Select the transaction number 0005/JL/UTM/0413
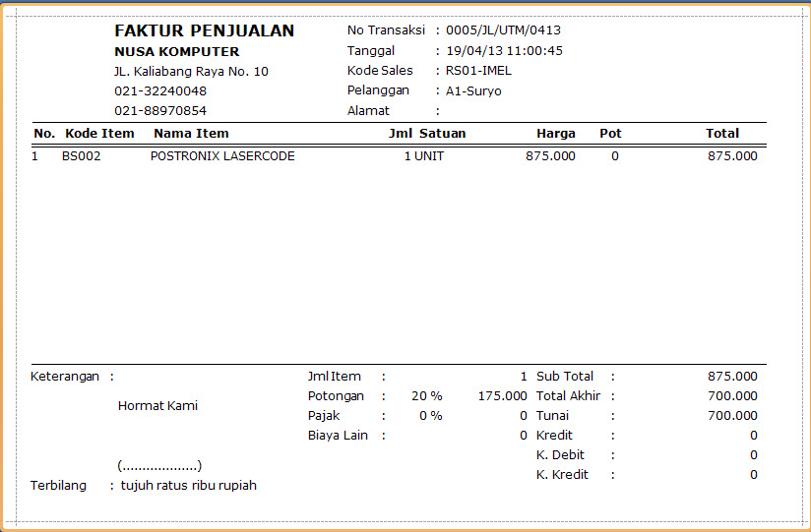This screenshot has height=532, width=811. click(x=503, y=30)
